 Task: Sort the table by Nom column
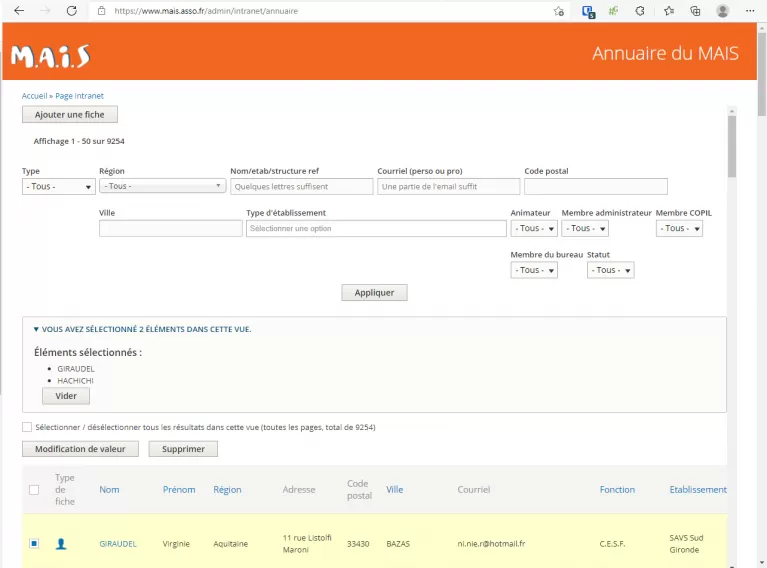pos(109,489)
